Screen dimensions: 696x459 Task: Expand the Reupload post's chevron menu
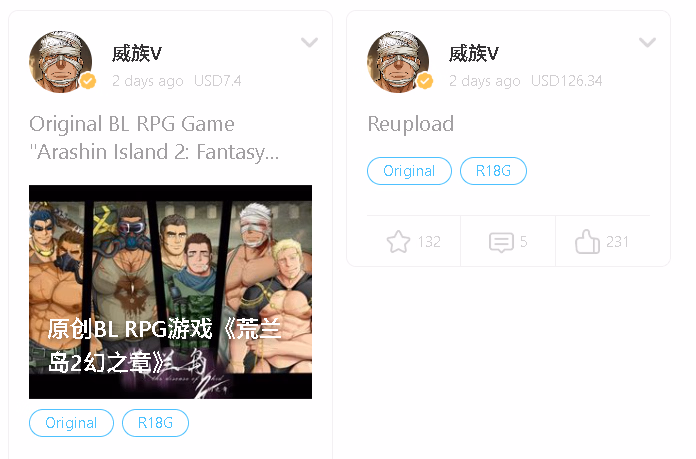(x=647, y=42)
